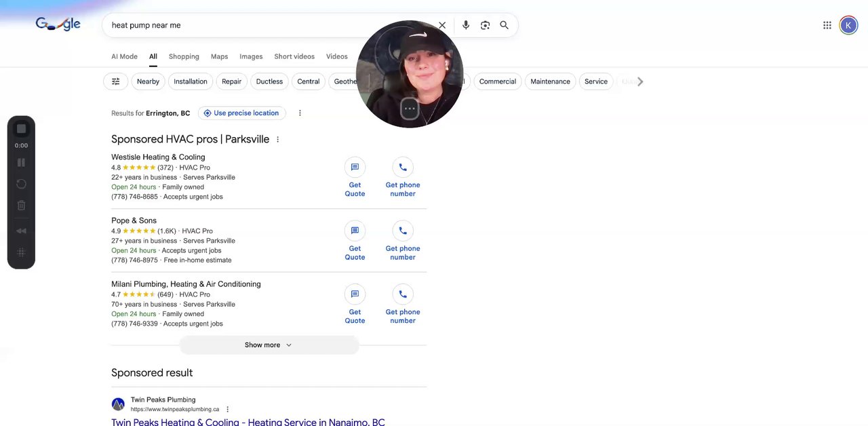
Task: Click the rewind icon in the recorder panel
Action: coord(21,231)
